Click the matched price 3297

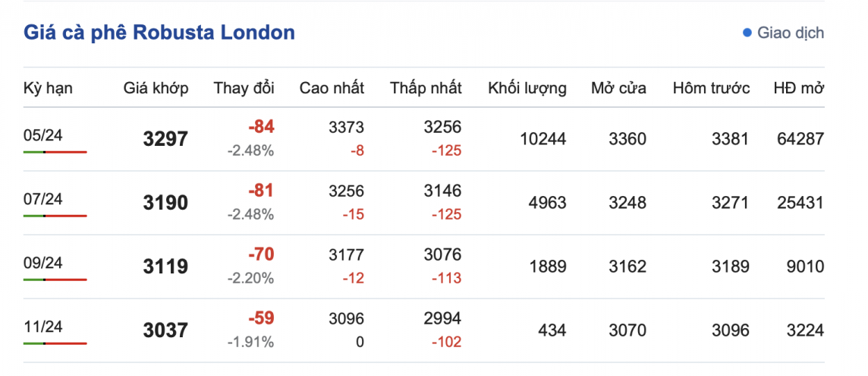(x=165, y=139)
